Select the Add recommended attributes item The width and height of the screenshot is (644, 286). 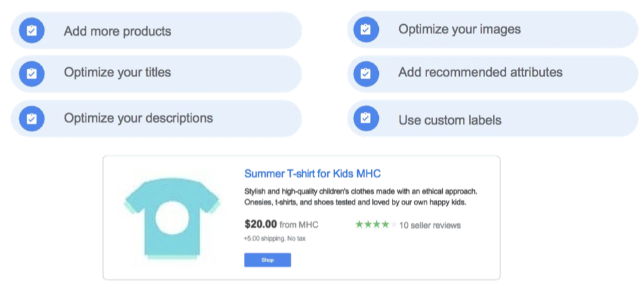pyautogui.click(x=480, y=72)
